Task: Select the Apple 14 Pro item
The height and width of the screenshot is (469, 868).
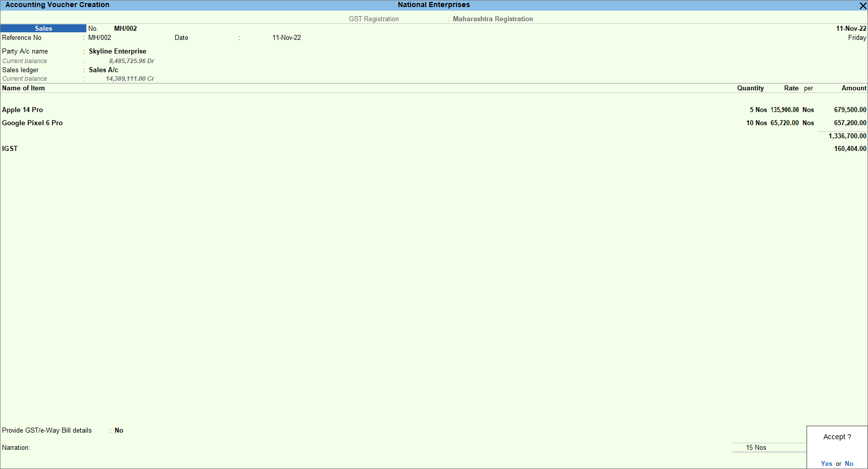Action: 23,110
